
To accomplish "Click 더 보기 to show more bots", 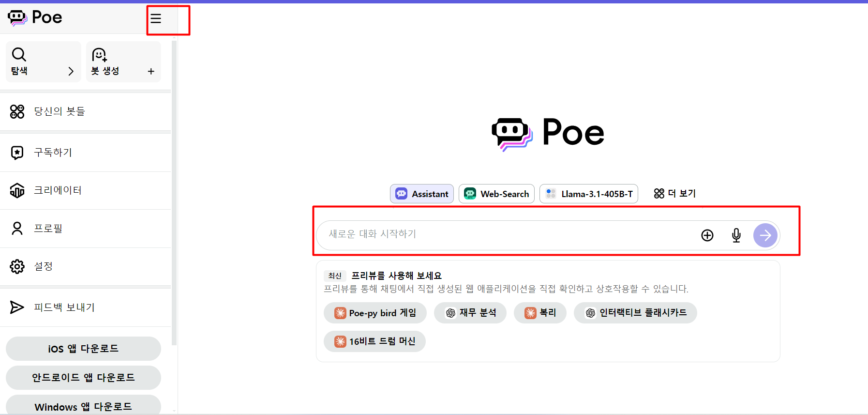I will [674, 194].
